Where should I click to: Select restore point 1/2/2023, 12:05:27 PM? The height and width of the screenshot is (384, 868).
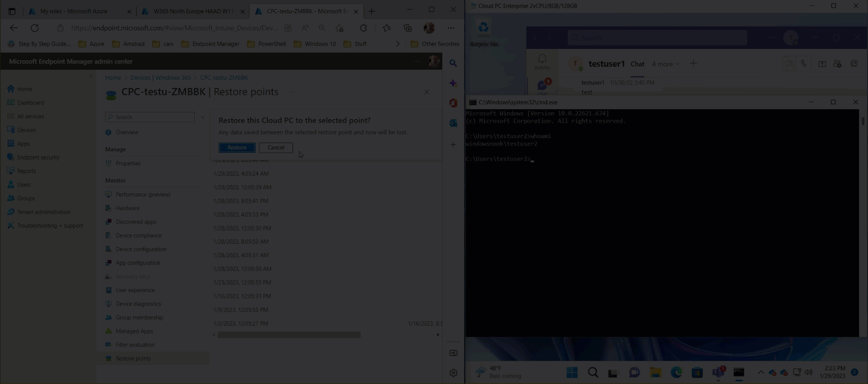[x=241, y=323]
